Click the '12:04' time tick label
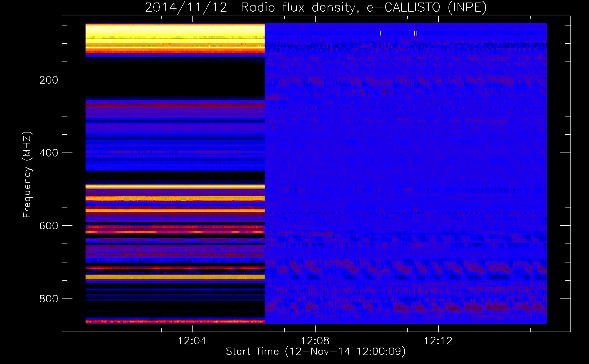 [x=192, y=341]
